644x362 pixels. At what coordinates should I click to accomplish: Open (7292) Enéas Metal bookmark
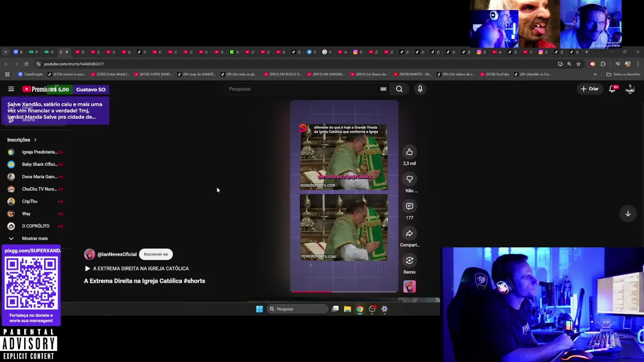[110, 74]
